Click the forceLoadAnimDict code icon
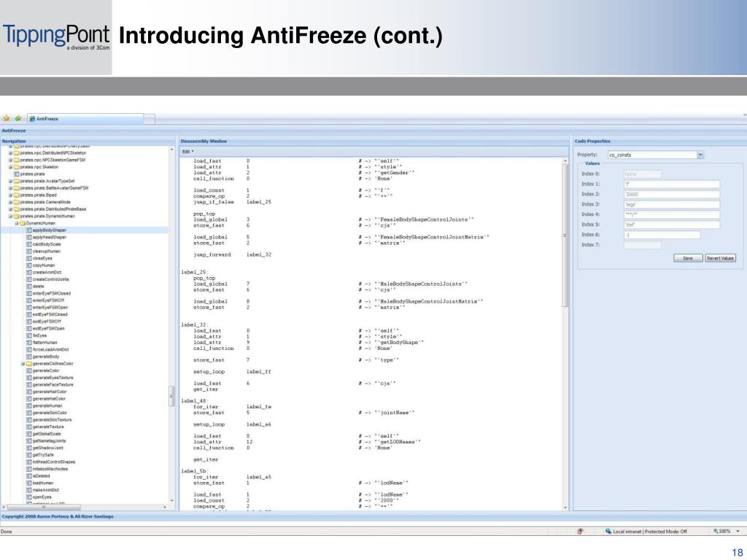 tap(29, 349)
